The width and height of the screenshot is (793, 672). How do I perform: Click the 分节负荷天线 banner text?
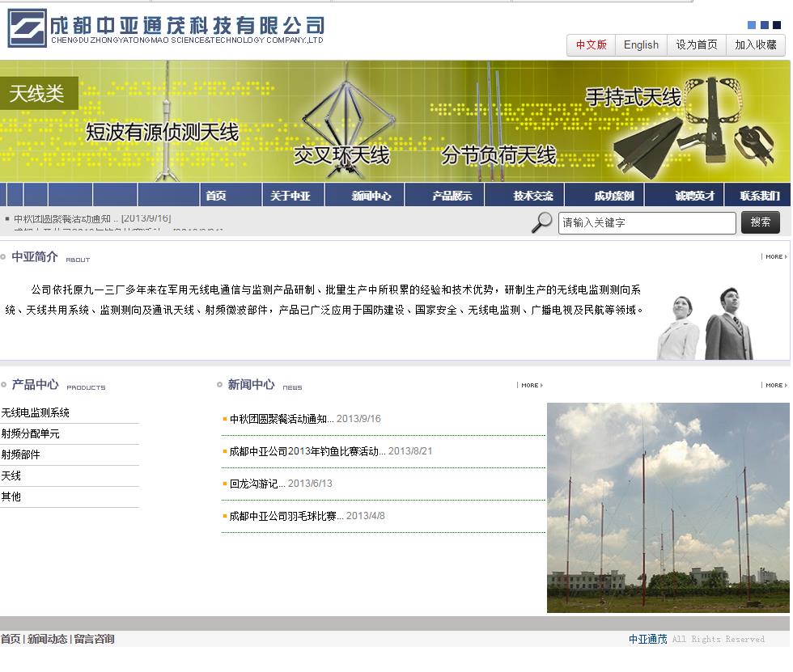click(x=498, y=155)
